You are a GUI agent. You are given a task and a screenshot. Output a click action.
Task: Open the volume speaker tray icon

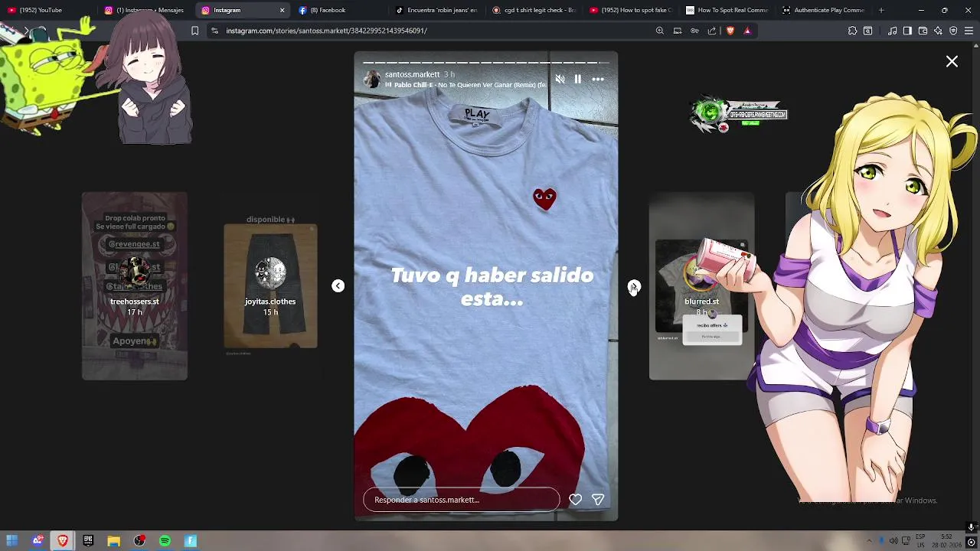[x=893, y=541]
